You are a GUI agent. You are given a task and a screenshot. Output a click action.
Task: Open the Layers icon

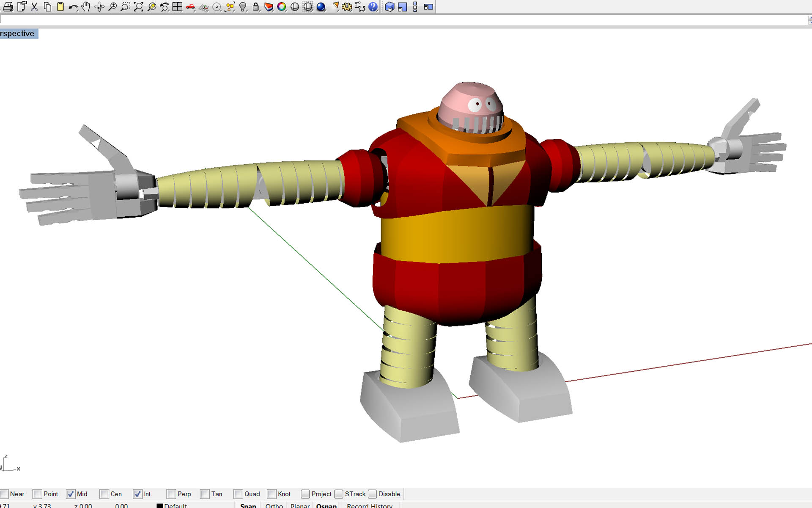pyautogui.click(x=269, y=7)
